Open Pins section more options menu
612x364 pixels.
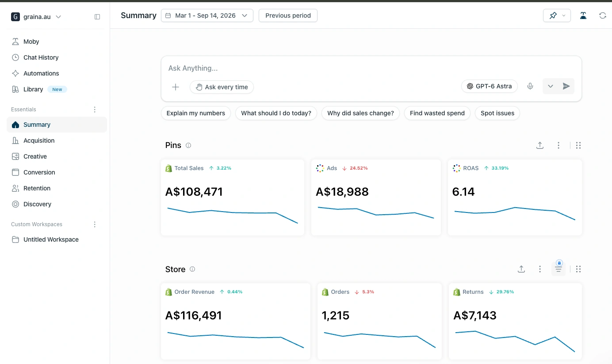pos(558,145)
